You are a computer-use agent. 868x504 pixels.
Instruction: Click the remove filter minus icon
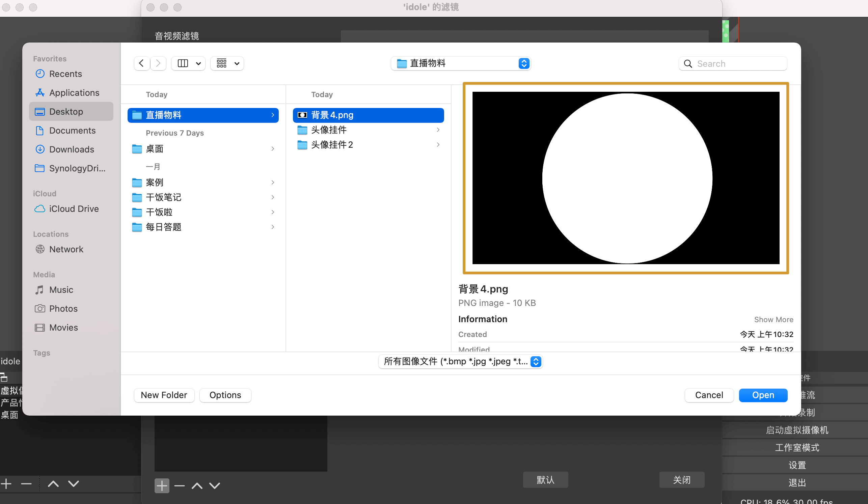(180, 486)
